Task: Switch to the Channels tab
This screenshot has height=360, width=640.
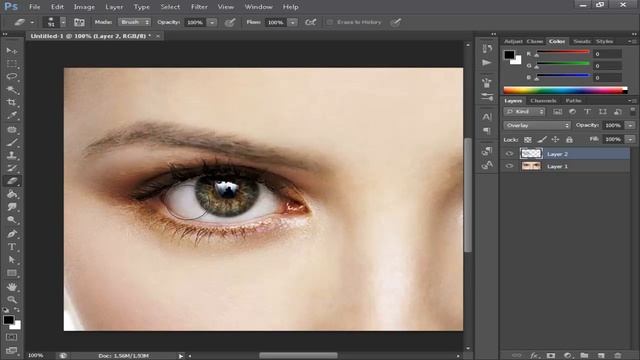Action: 543,100
